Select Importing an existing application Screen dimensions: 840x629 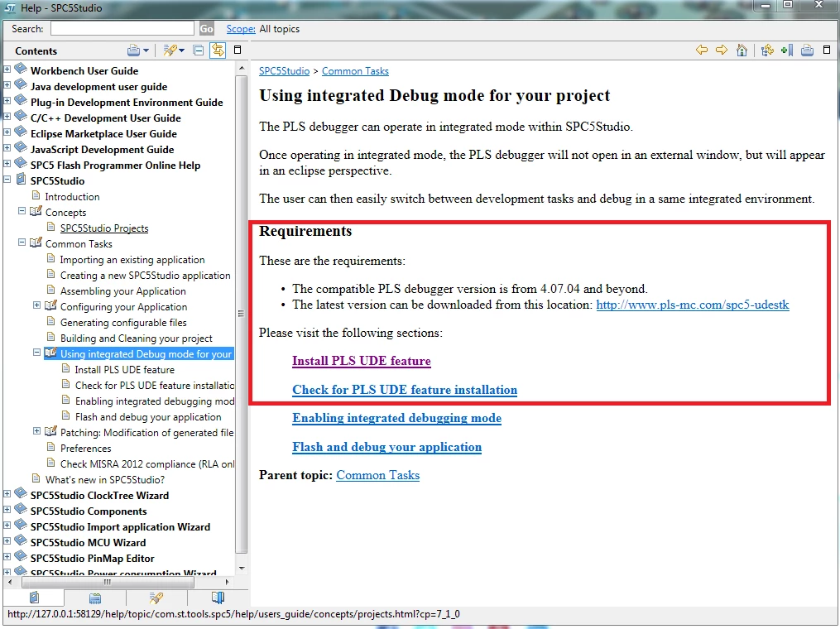(x=132, y=260)
